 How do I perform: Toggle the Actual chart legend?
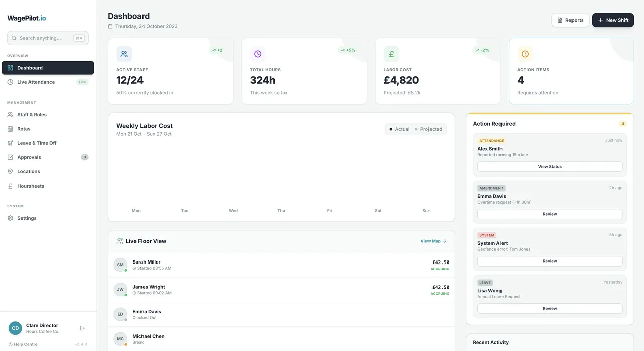click(x=399, y=129)
